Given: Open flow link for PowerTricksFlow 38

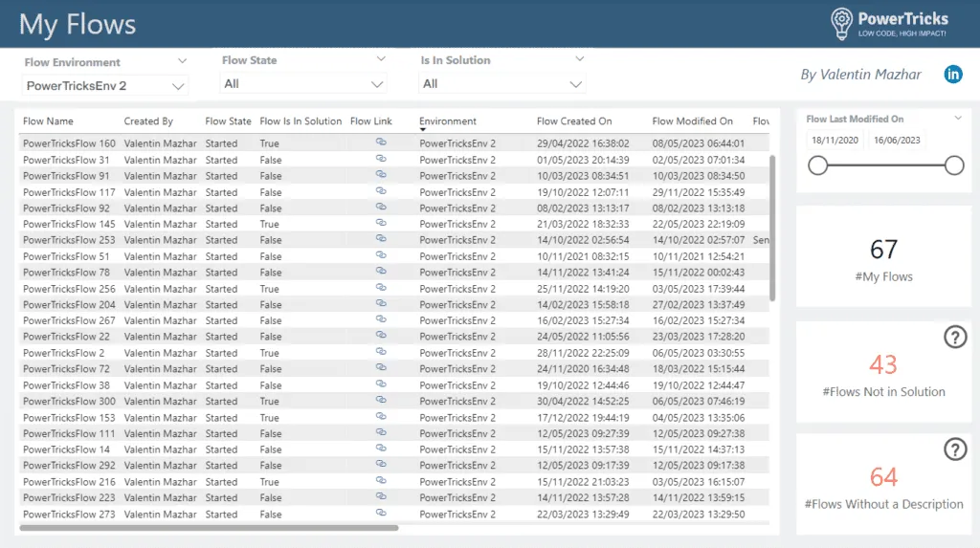Looking at the screenshot, I should click(x=381, y=384).
